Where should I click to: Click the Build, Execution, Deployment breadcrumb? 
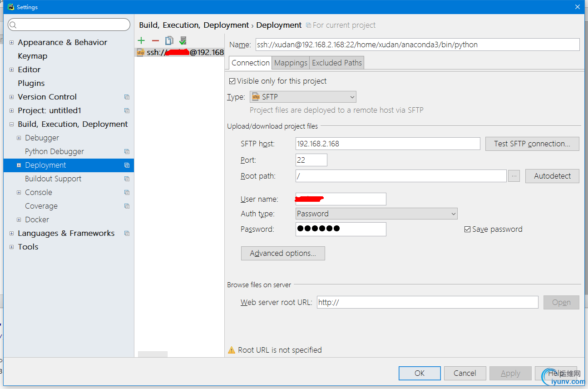coord(194,25)
